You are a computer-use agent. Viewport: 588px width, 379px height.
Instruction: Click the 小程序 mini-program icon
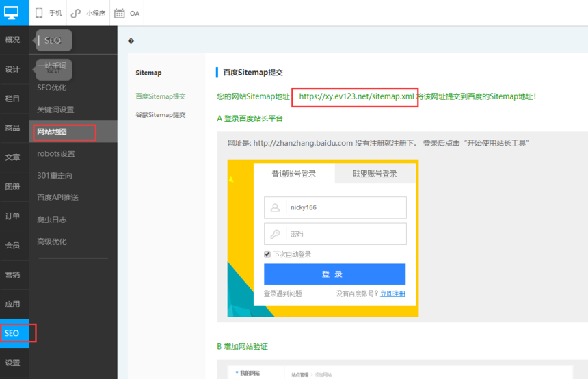tap(76, 13)
